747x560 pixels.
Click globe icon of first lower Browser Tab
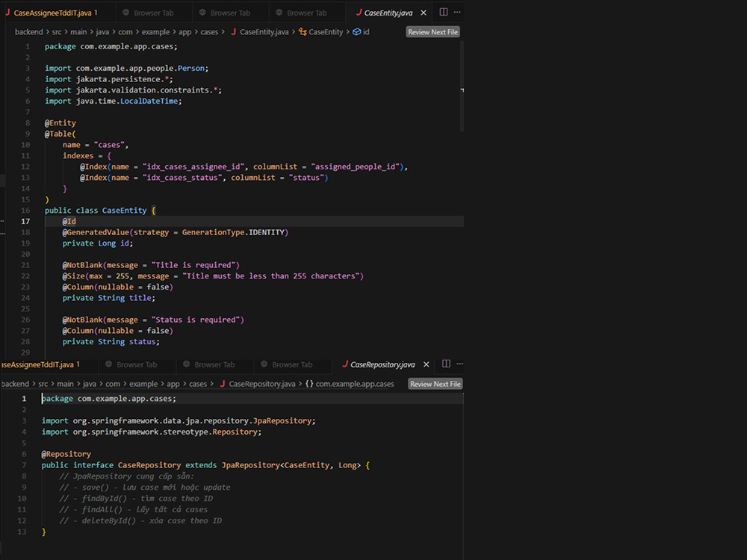108,364
